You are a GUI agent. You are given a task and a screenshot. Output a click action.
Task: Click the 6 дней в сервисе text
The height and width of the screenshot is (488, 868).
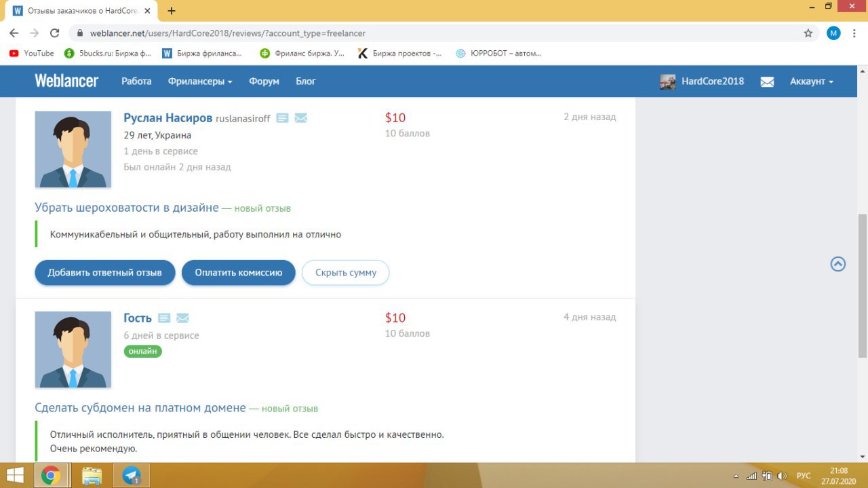coord(161,335)
